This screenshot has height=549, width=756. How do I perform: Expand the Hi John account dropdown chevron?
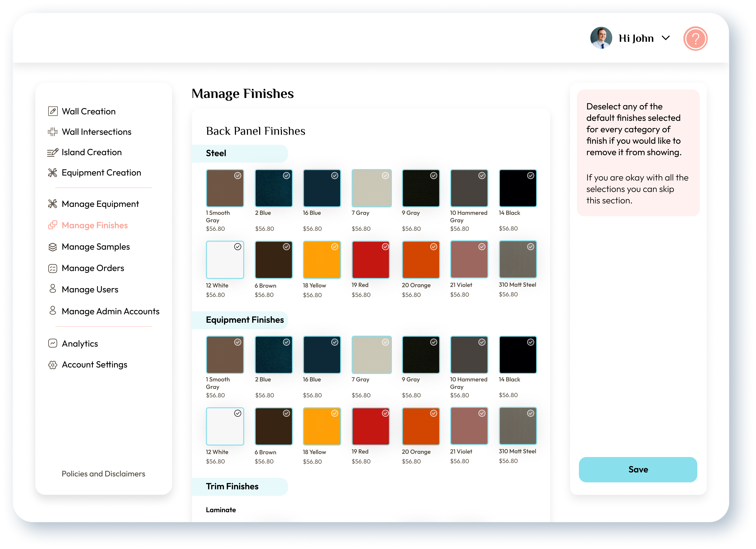666,38
